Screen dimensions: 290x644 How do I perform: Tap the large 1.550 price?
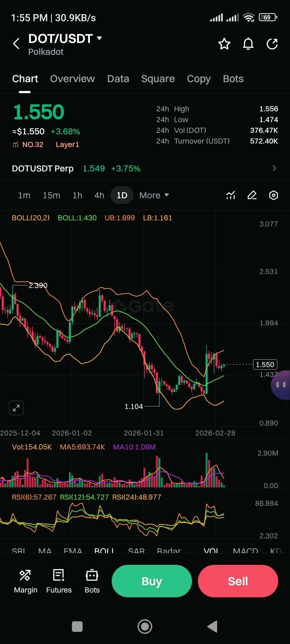click(x=39, y=112)
